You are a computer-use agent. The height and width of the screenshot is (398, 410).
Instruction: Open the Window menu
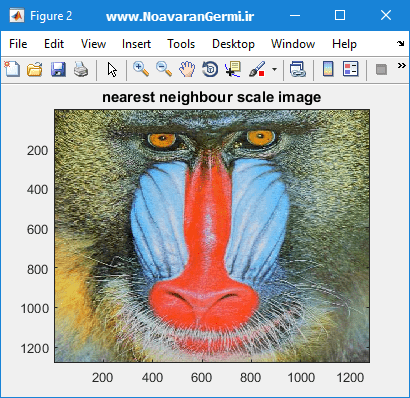click(x=293, y=44)
